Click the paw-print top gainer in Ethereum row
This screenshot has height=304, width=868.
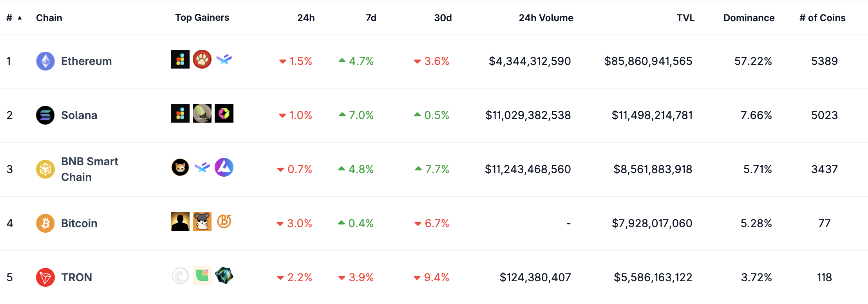click(202, 60)
